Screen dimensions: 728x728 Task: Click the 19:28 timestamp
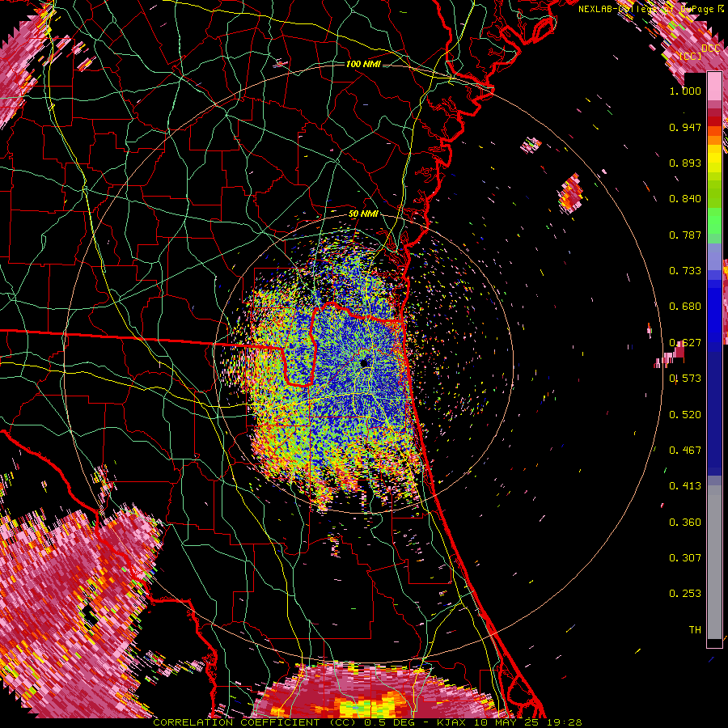566,722
